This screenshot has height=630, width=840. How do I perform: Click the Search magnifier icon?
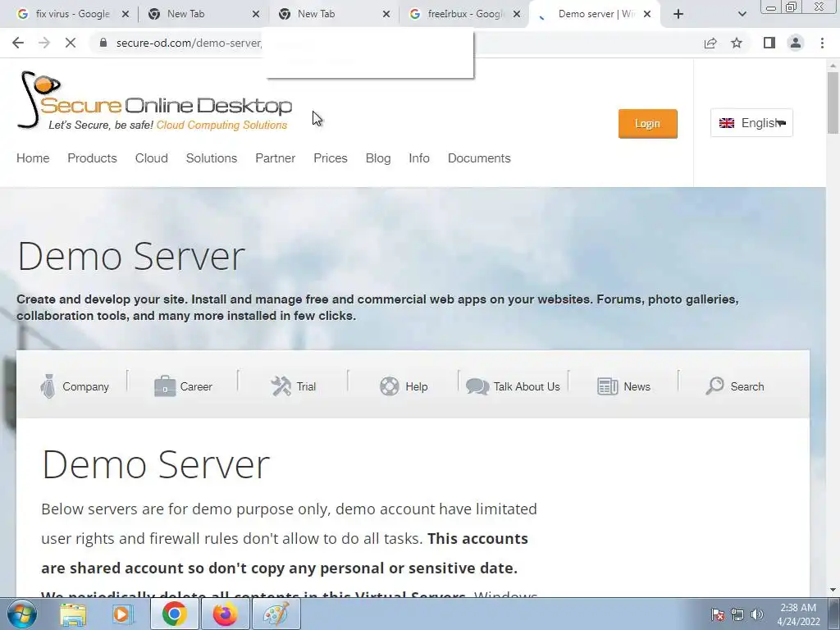pyautogui.click(x=714, y=386)
